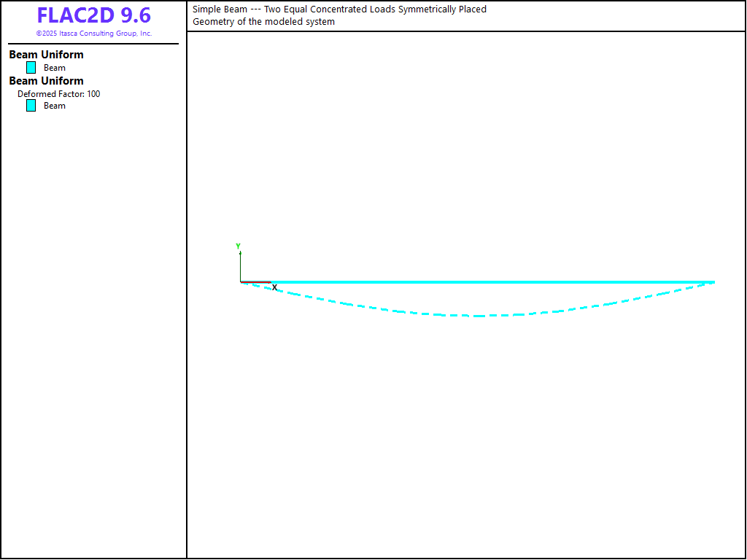
Task: Click the lowest point of dashed deformed beam
Action: tap(478, 316)
